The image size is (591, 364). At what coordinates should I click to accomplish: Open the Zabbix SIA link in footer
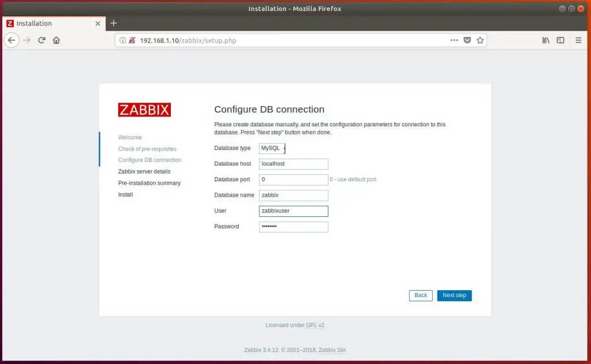pyautogui.click(x=332, y=350)
